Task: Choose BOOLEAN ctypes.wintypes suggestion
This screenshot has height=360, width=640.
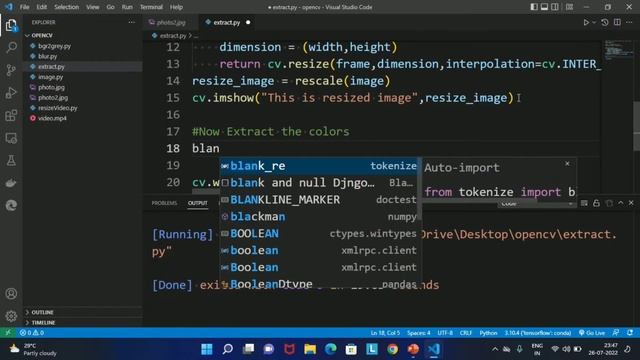Action: [318, 233]
